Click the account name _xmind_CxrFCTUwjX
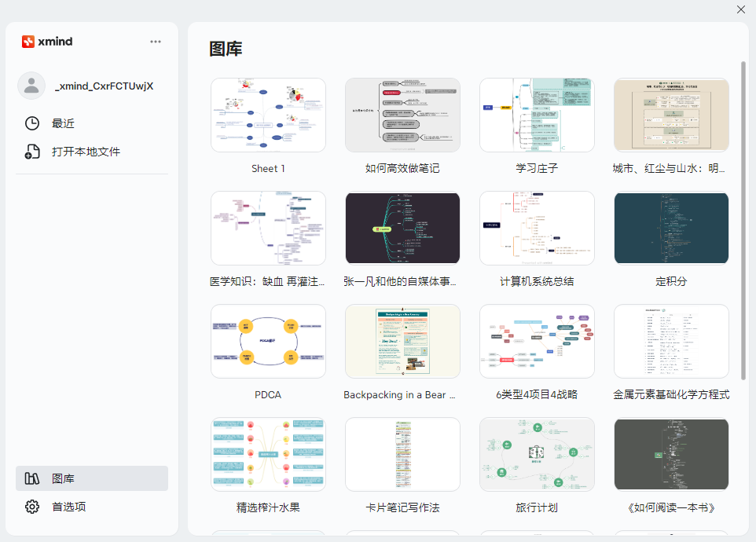The width and height of the screenshot is (756, 542). click(x=104, y=86)
